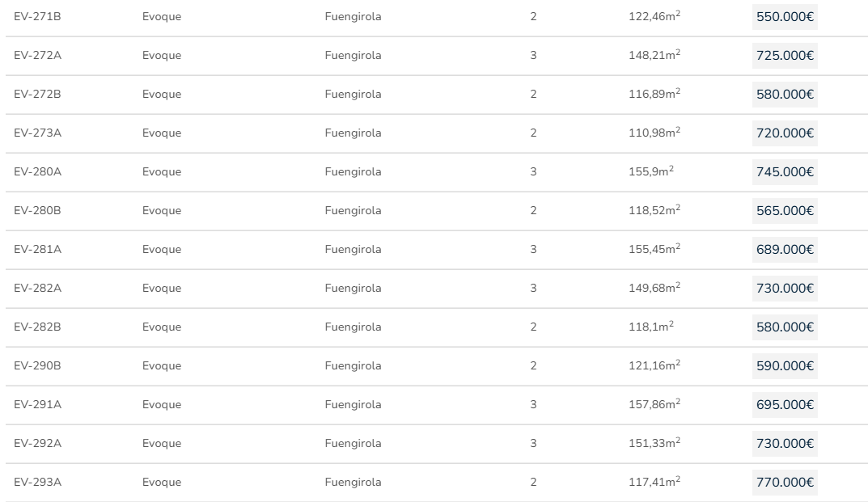
Task: Click the 590.000€ price badge
Action: [785, 366]
